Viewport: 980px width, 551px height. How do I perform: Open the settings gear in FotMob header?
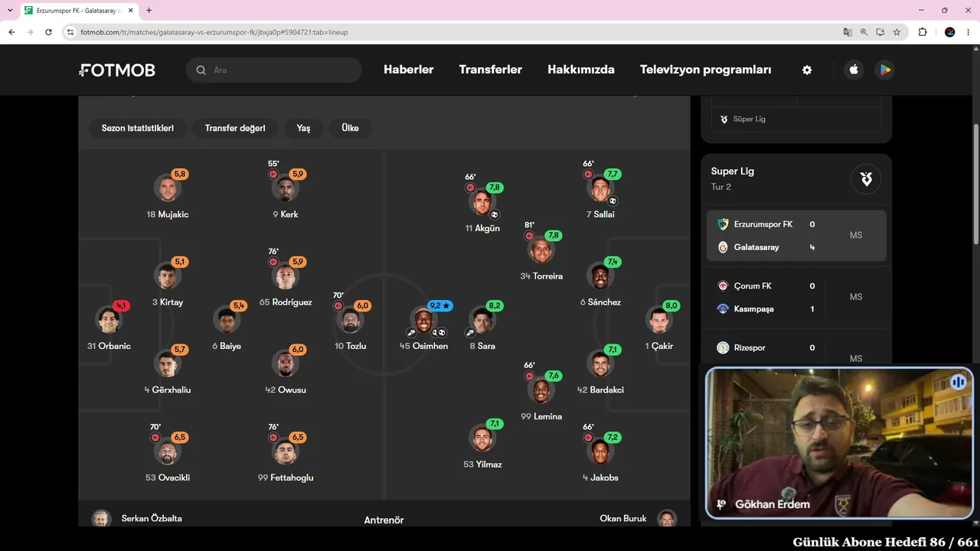807,70
